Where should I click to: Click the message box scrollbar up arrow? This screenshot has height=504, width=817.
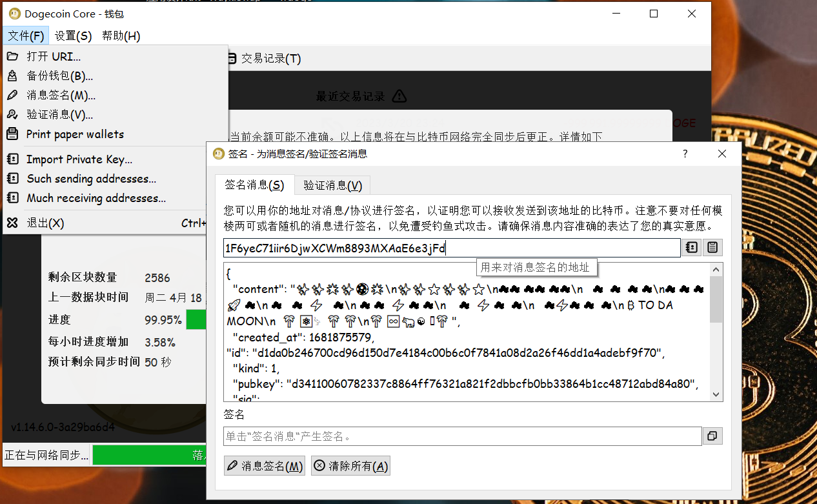tap(716, 269)
